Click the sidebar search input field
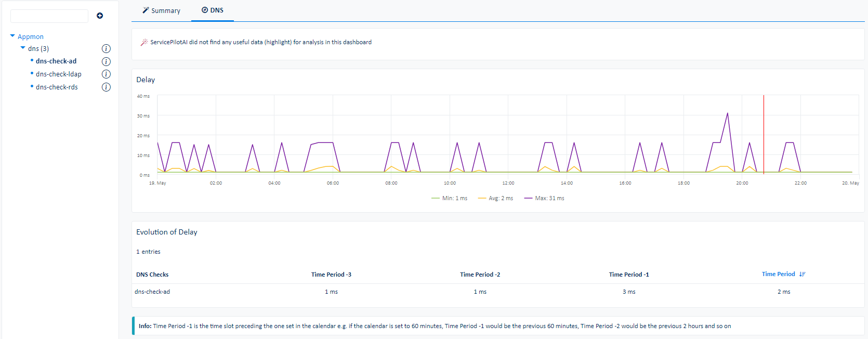This screenshot has height=339, width=868. click(49, 16)
